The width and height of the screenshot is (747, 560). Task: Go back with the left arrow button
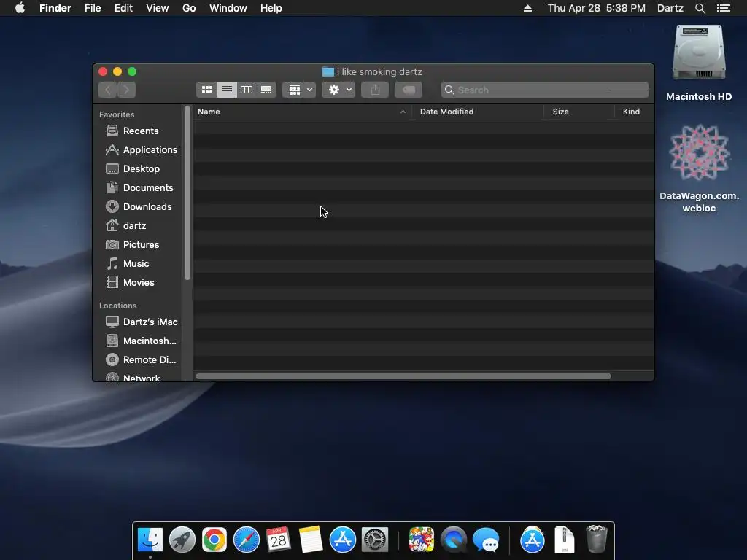[x=108, y=90]
